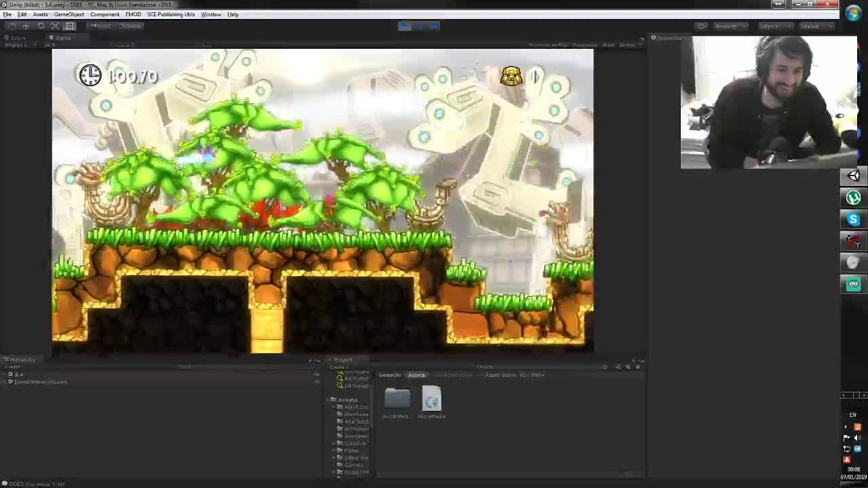Select DontDestroyOnLoad in Hierarchy
This screenshot has height=488, width=868.
pos(40,382)
